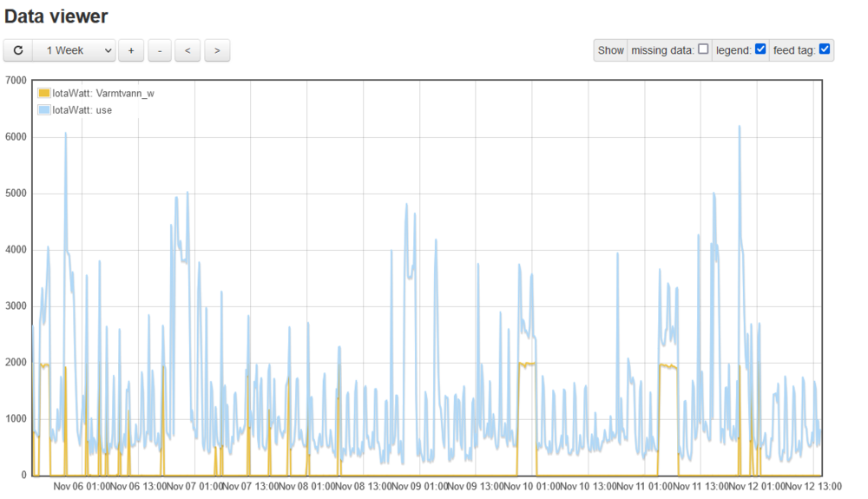Click the 7000 y-axis label
Image resolution: width=868 pixels, height=499 pixels.
click(x=16, y=81)
